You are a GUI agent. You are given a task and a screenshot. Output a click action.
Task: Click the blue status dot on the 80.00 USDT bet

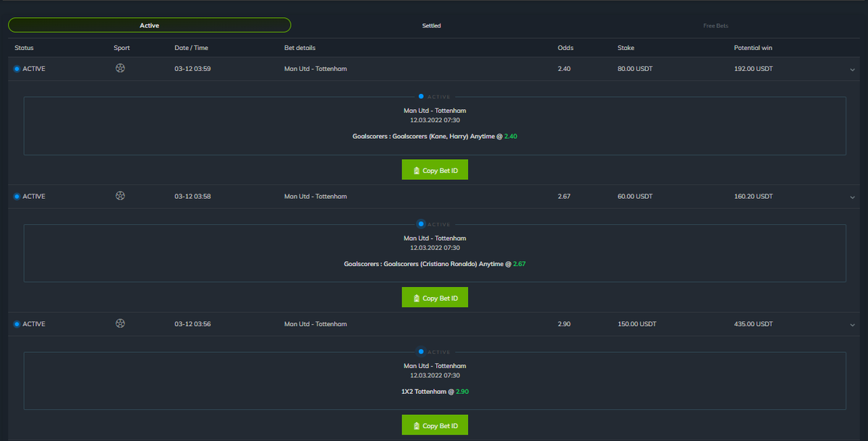pos(17,69)
